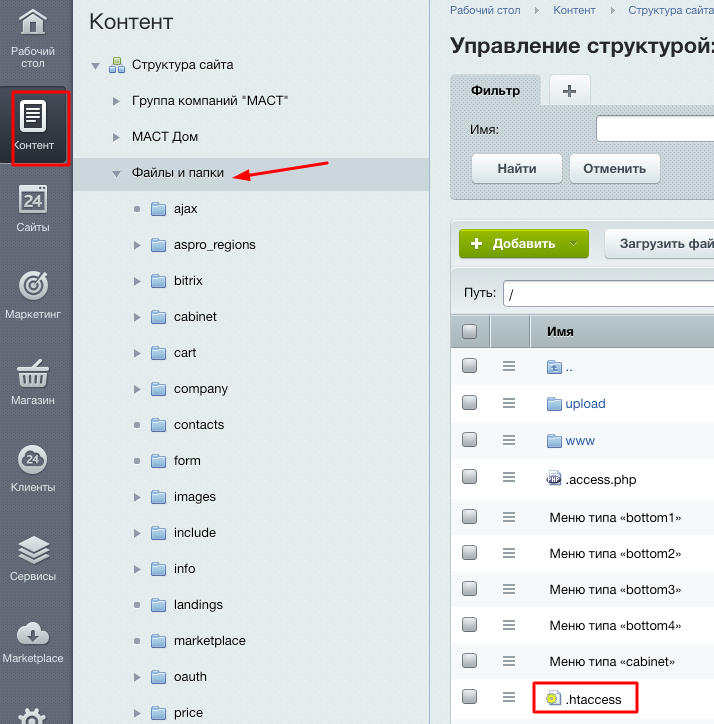The width and height of the screenshot is (714, 724).
Task: Open the Контент breadcrumb link
Action: (x=574, y=10)
